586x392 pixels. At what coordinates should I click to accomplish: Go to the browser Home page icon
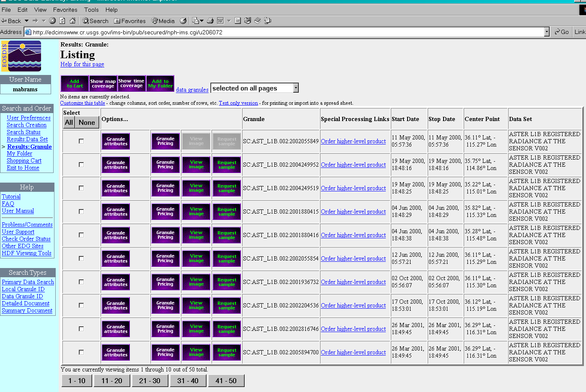(x=72, y=21)
